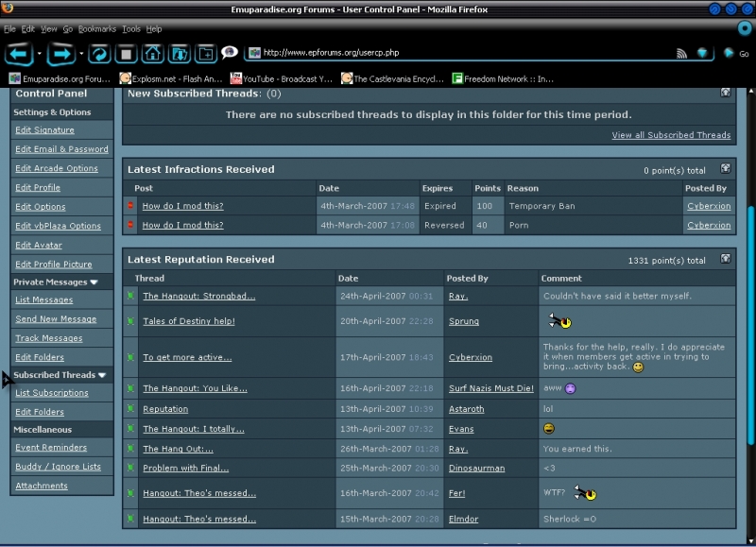Click the Go arrow icon
Screen dimensions: 756x547
[728, 53]
